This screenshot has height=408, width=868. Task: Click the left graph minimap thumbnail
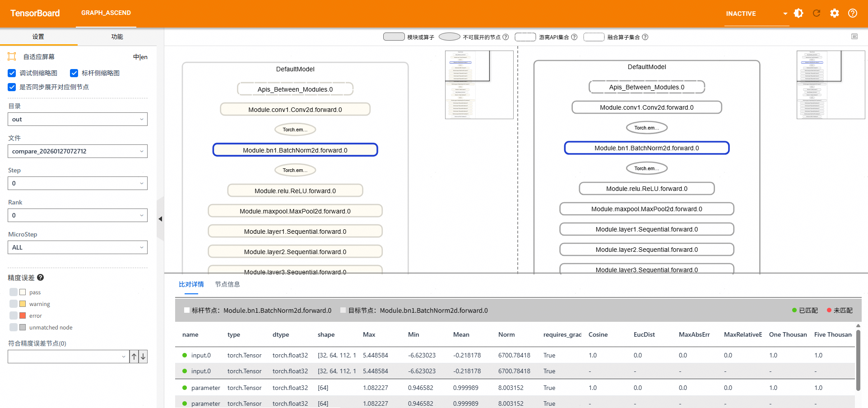[479, 85]
